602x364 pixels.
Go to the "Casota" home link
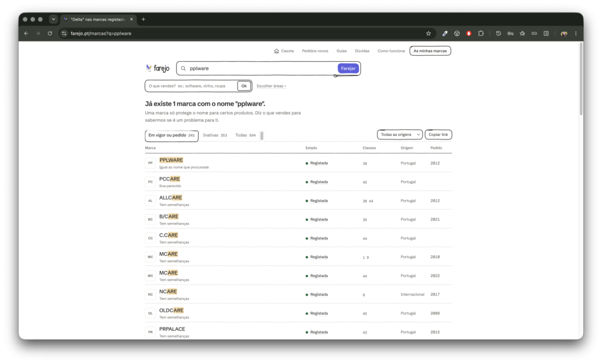284,51
